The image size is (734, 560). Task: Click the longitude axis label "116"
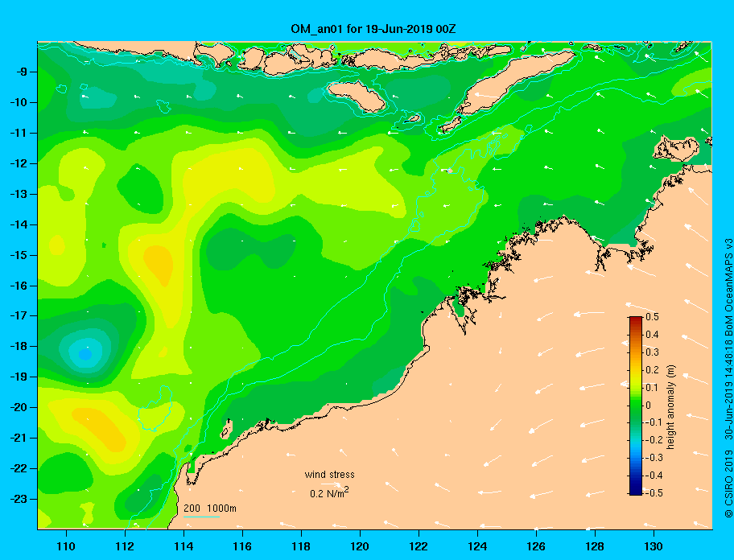242,546
